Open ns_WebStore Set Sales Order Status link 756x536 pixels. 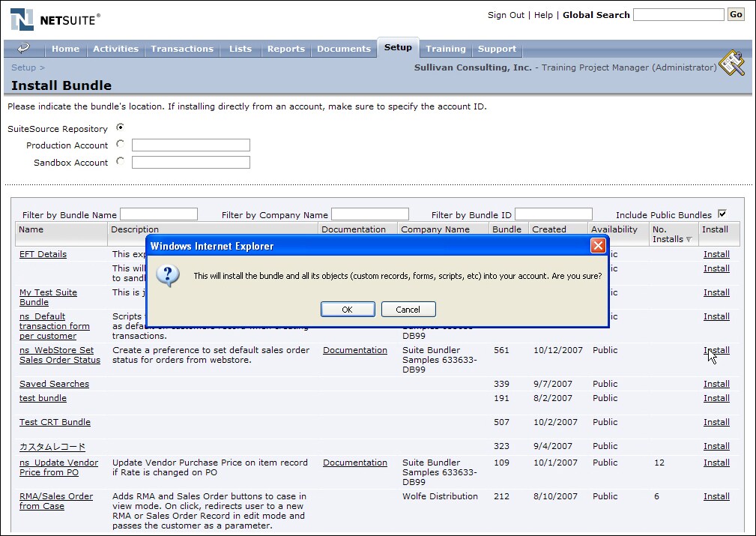click(60, 355)
